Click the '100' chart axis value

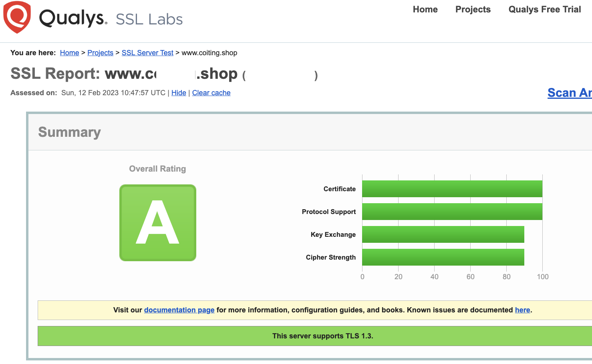click(x=543, y=277)
